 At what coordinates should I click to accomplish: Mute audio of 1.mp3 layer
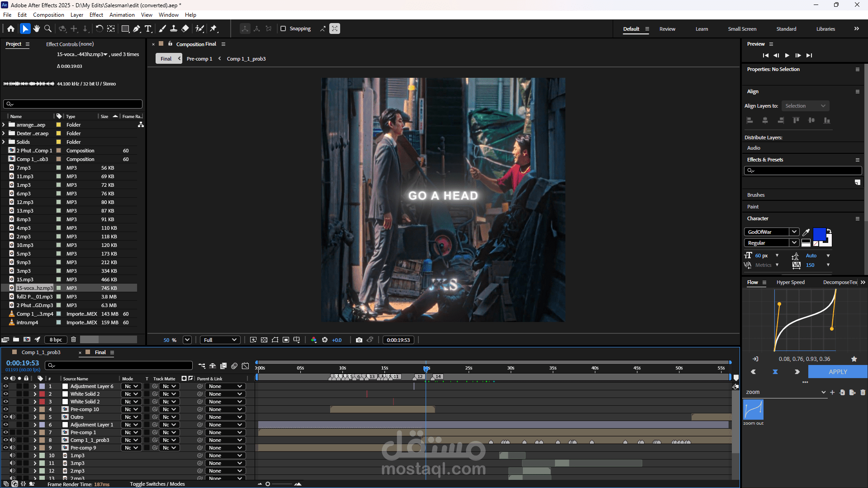(13, 455)
